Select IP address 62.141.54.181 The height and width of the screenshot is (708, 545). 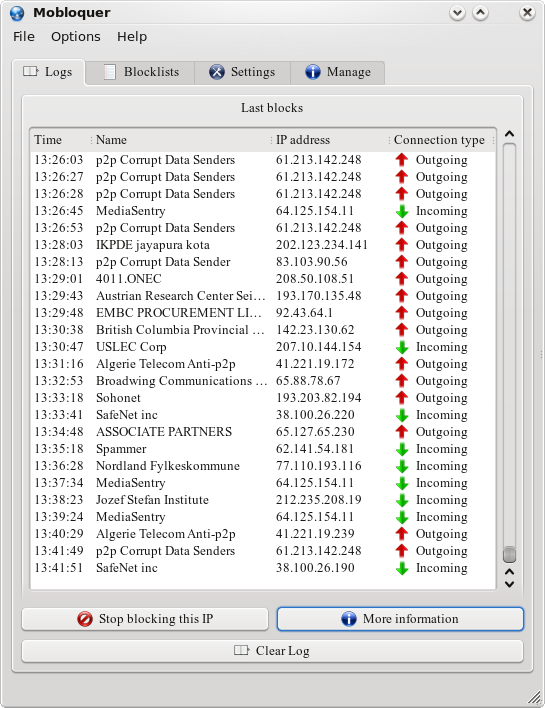pos(315,449)
